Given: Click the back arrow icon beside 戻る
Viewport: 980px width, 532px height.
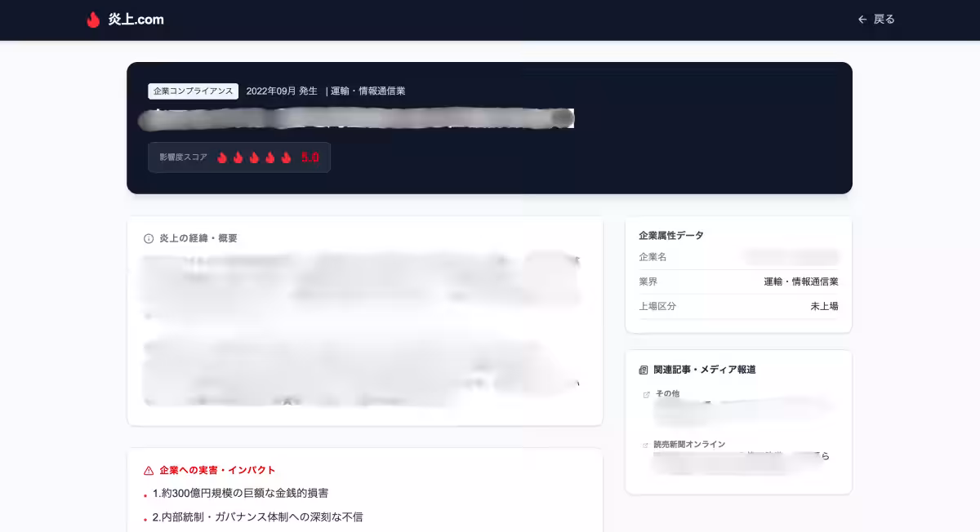Looking at the screenshot, I should pos(862,20).
